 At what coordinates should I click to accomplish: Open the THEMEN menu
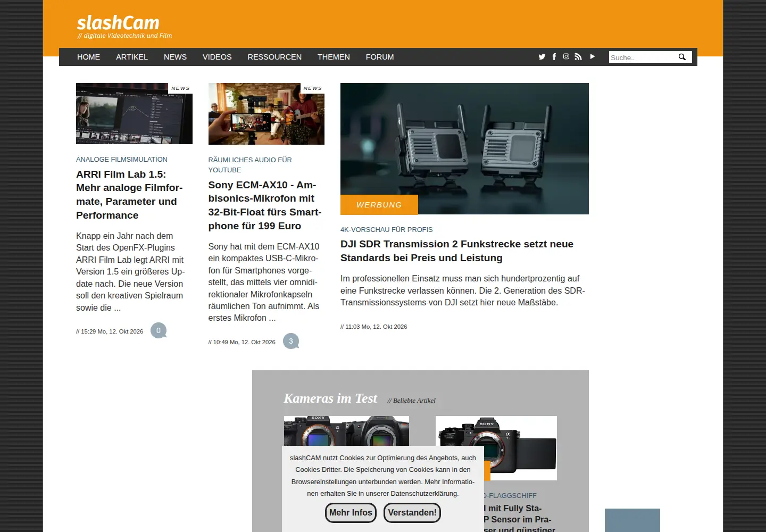coord(334,57)
